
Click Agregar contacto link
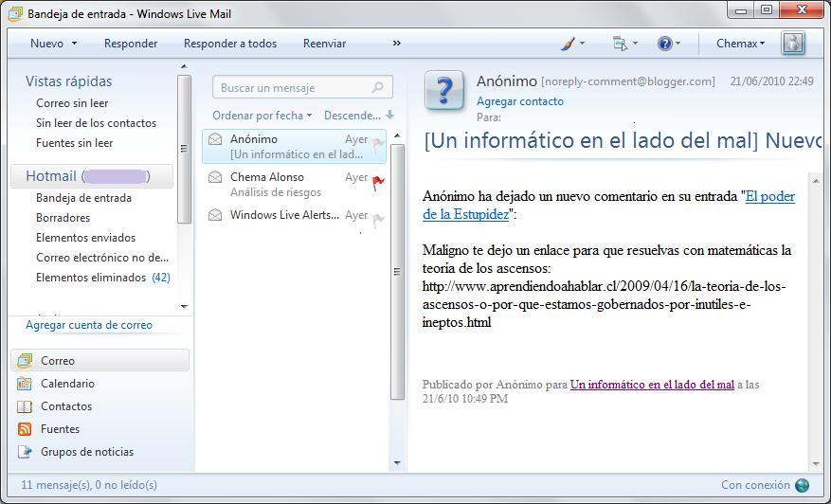coord(520,101)
